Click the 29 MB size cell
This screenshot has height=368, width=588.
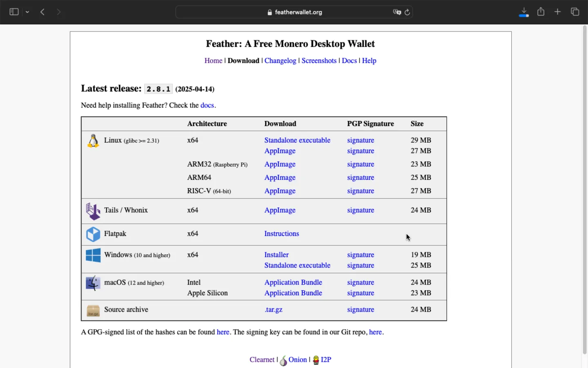421,140
